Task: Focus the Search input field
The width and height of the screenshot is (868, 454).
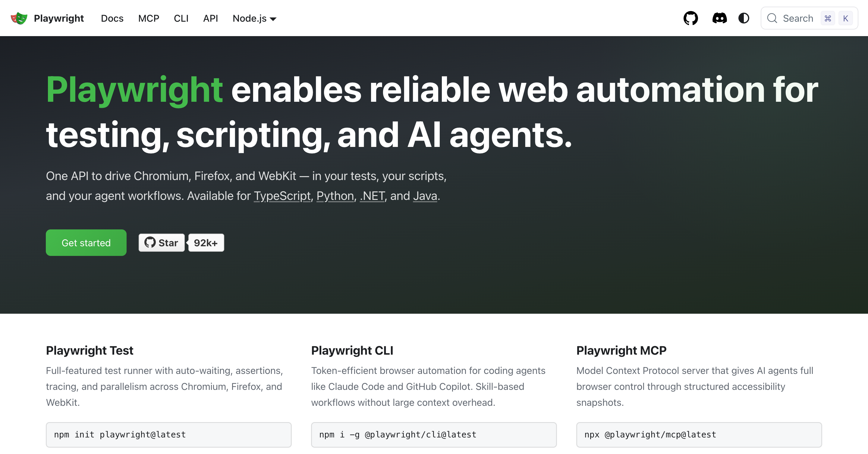Action: coord(809,18)
